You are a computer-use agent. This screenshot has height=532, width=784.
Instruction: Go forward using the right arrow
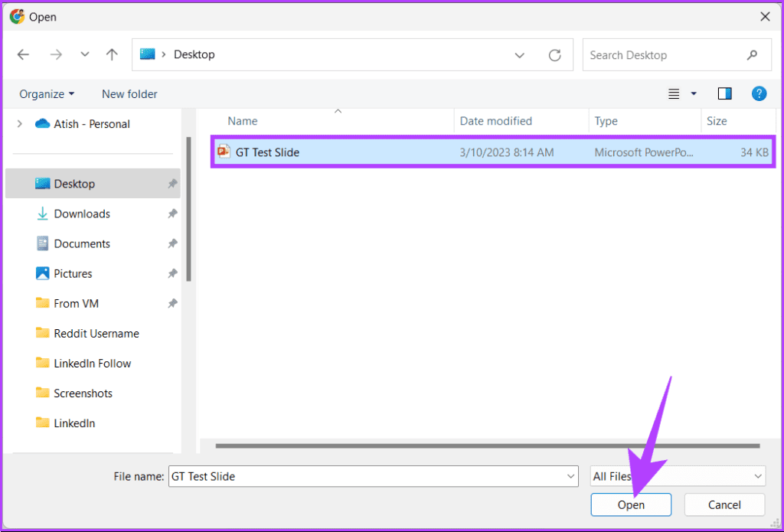coord(56,55)
